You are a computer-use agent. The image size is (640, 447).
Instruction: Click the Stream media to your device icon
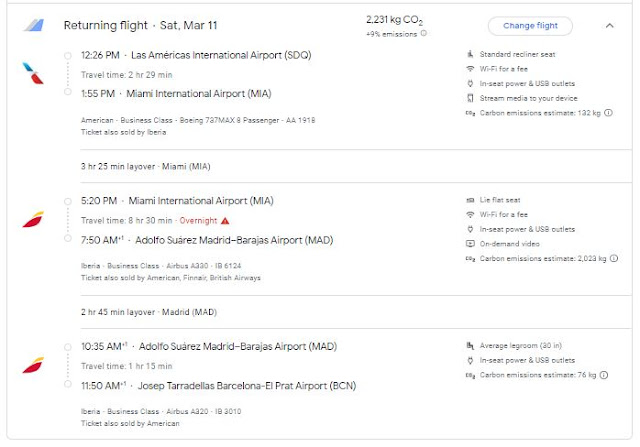(x=470, y=98)
